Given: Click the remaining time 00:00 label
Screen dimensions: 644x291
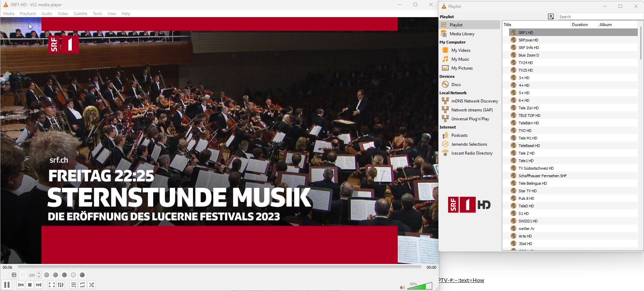Looking at the screenshot, I should tap(431, 267).
